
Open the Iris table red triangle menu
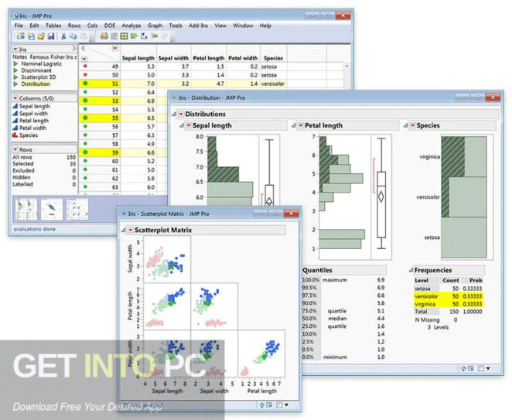(x=15, y=50)
